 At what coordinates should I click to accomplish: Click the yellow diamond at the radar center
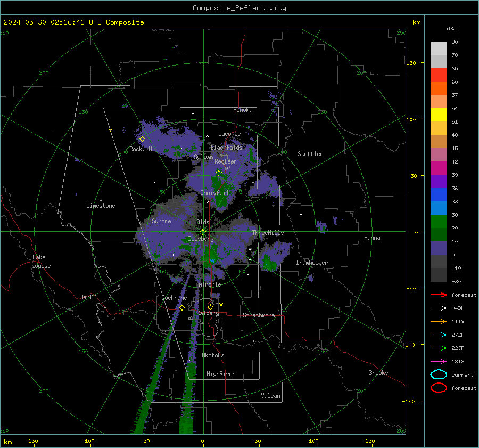pos(203,232)
